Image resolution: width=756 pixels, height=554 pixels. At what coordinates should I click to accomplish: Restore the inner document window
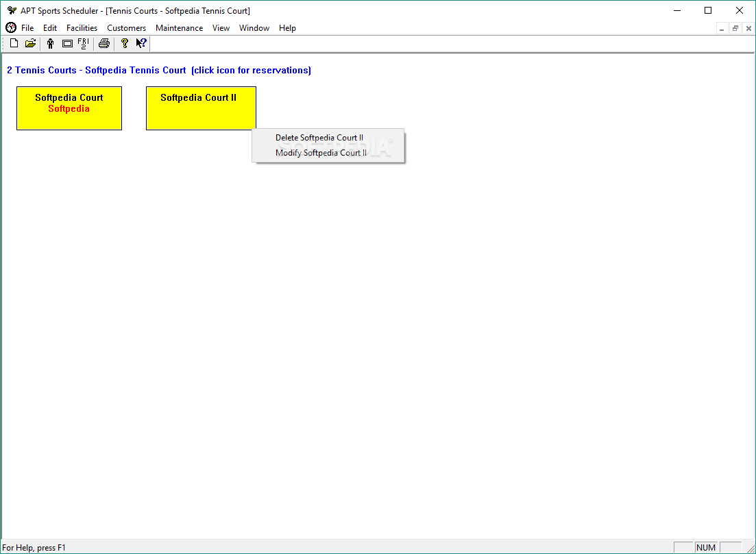[735, 28]
